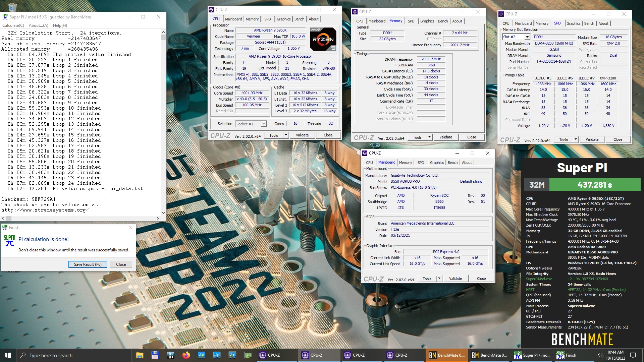Open File Explorer from the taskbar
Viewport: 644px width, 362px height.
coord(140,355)
